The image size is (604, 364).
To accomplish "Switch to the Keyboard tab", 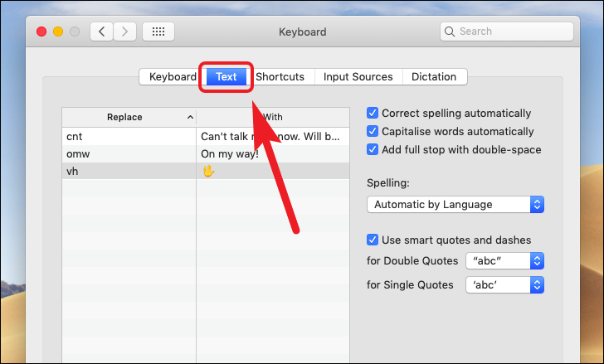I will click(173, 76).
